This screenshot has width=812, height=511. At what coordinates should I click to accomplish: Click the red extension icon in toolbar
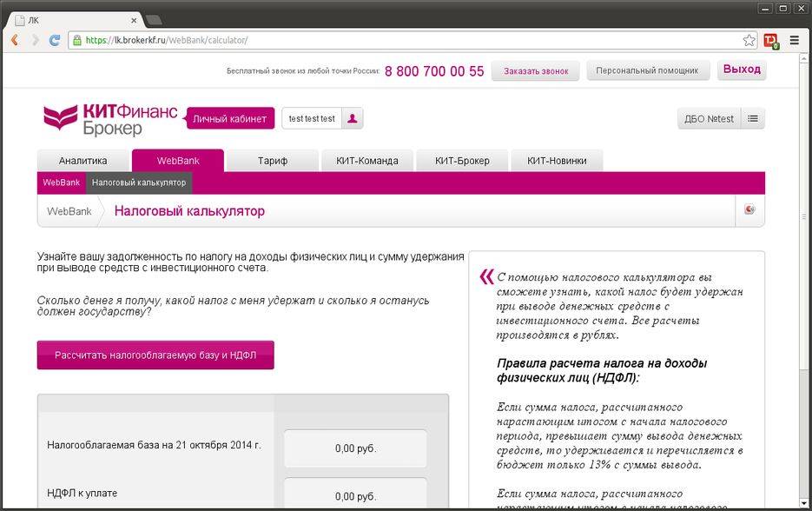click(x=770, y=41)
